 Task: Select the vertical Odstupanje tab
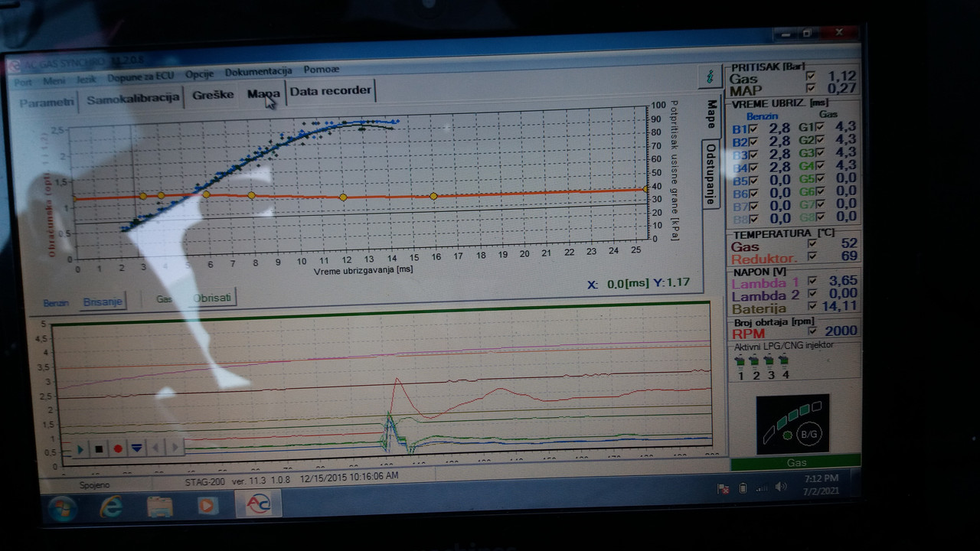tap(710, 174)
